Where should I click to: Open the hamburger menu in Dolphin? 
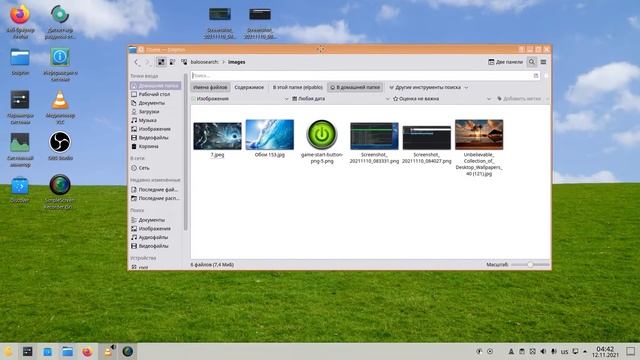(543, 62)
